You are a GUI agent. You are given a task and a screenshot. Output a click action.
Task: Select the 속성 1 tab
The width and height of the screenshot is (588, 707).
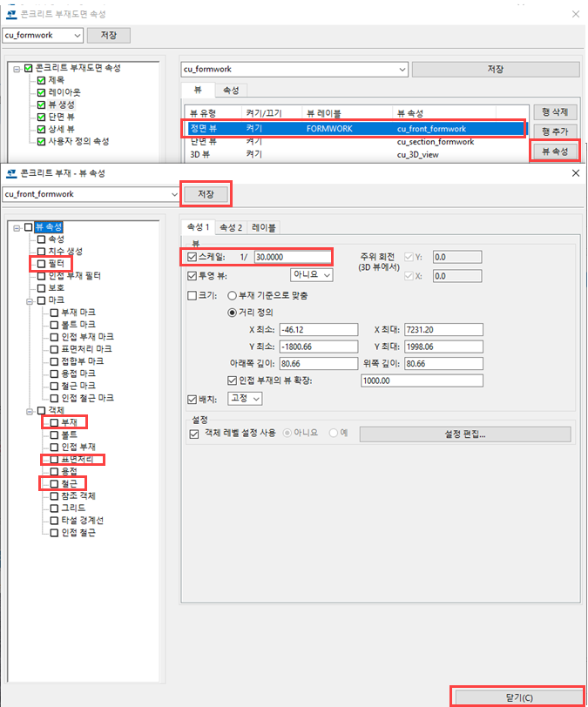point(198,226)
